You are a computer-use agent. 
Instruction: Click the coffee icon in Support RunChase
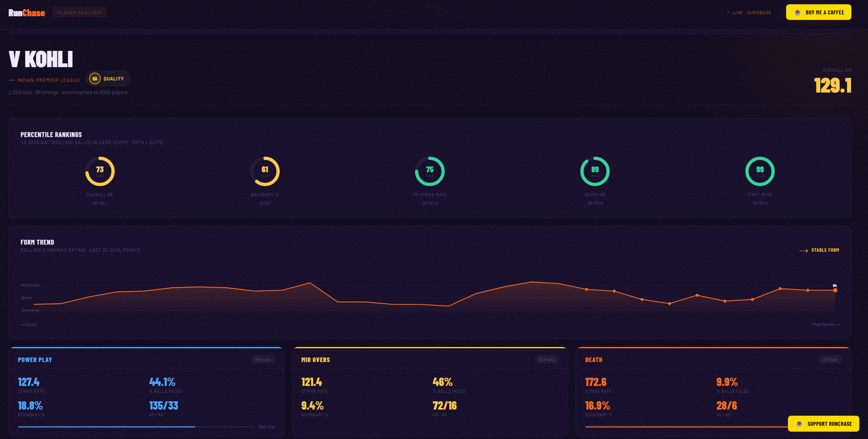click(x=799, y=424)
